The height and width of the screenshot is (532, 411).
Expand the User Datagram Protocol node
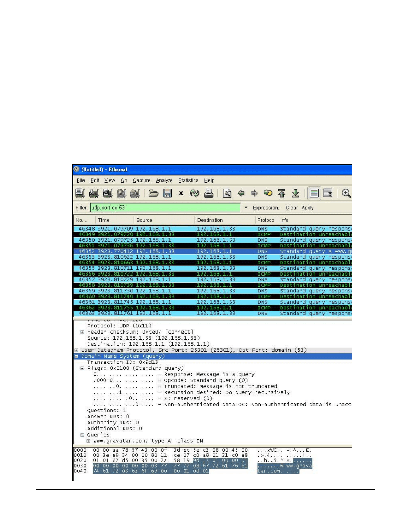tap(76, 350)
